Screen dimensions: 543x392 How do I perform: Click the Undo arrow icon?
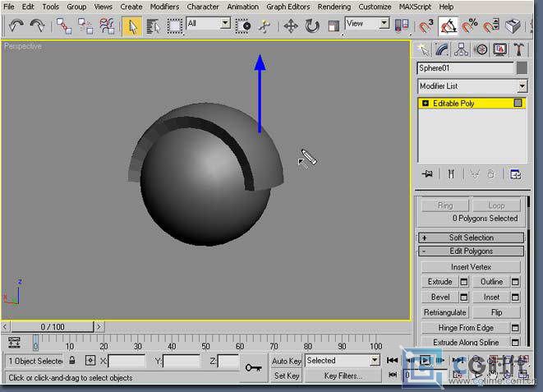tap(16, 25)
